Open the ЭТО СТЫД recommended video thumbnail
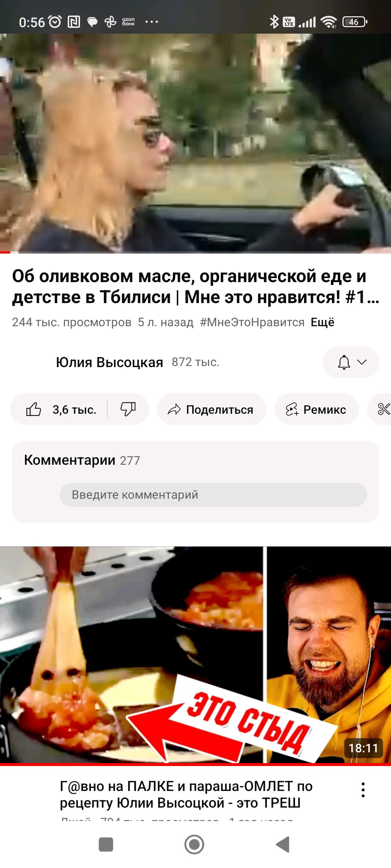 click(195, 655)
